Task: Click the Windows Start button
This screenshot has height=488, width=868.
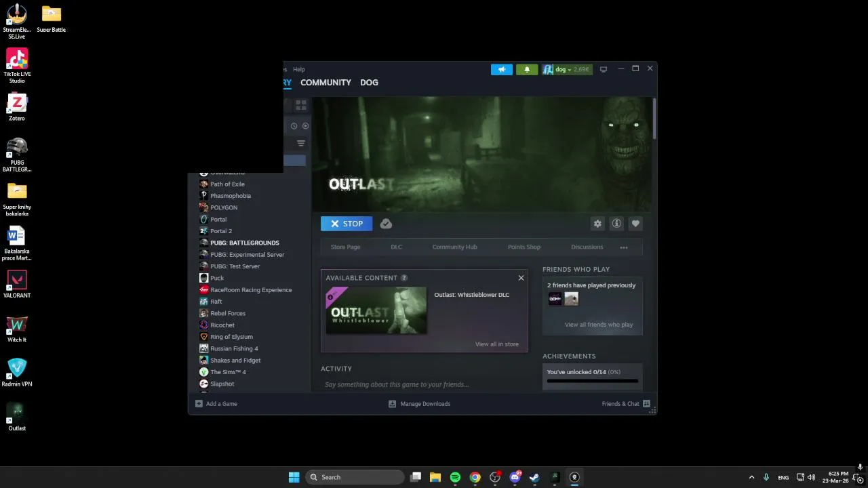Action: [294, 477]
